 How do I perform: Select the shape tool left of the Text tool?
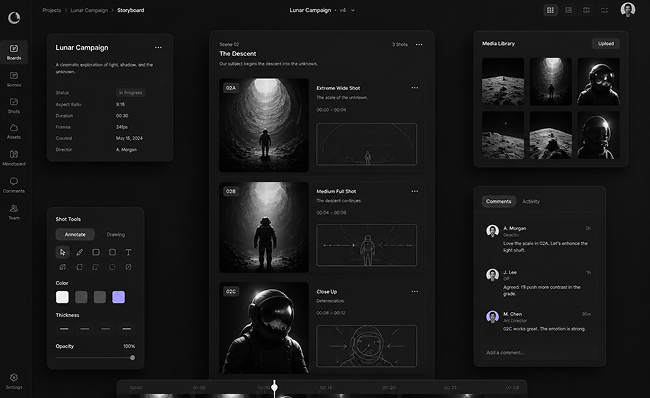click(x=112, y=252)
